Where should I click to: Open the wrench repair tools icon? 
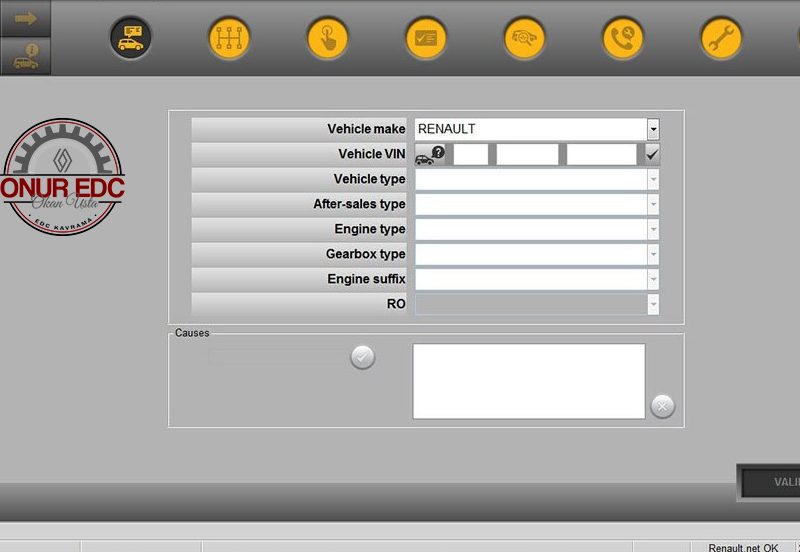click(x=721, y=38)
